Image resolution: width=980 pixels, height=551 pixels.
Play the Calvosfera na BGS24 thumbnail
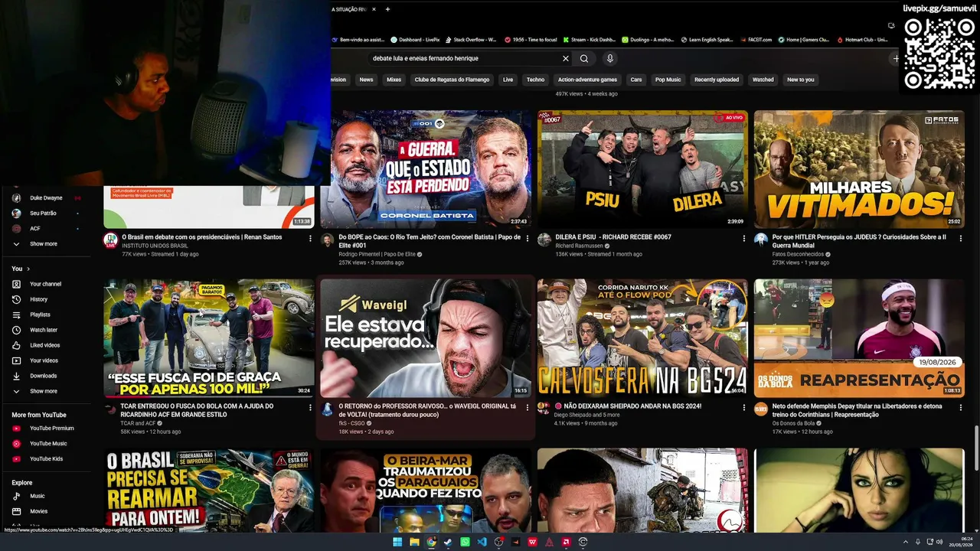[x=642, y=338]
